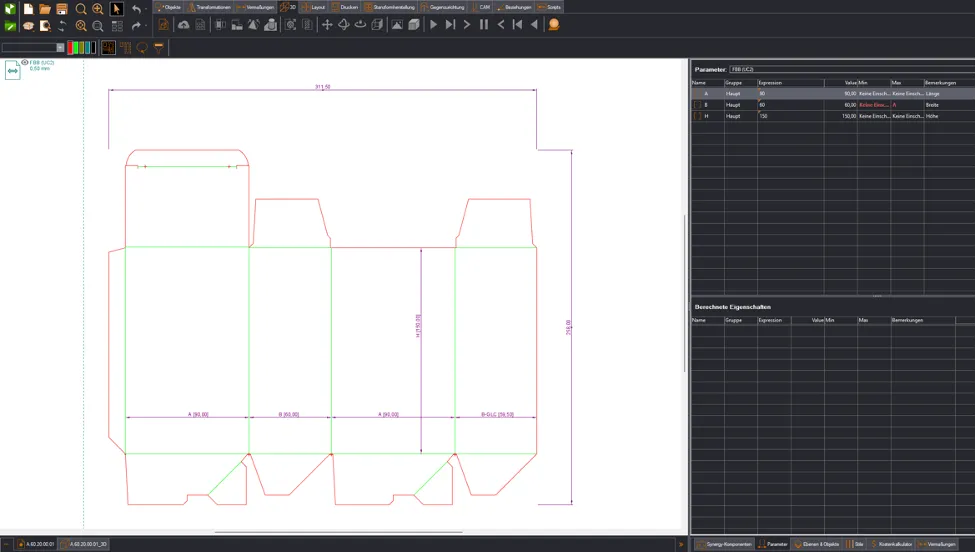Select parameter row A (Länge)
Image resolution: width=977 pixels, height=552 pixels.
click(832, 93)
